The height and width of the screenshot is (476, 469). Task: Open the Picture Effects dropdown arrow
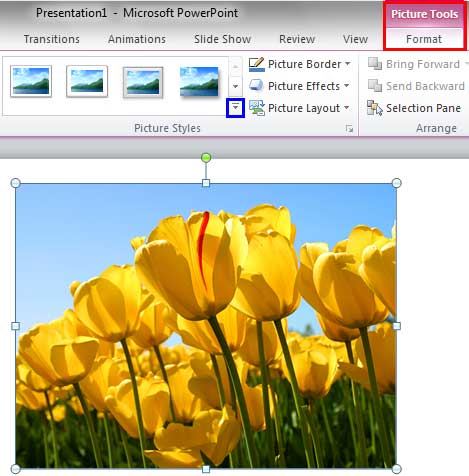pyautogui.click(x=347, y=86)
